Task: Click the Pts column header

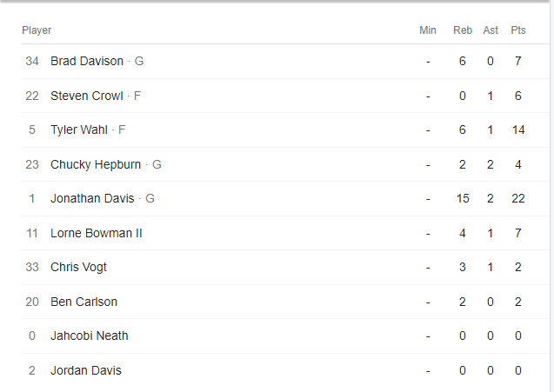Action: click(x=518, y=30)
